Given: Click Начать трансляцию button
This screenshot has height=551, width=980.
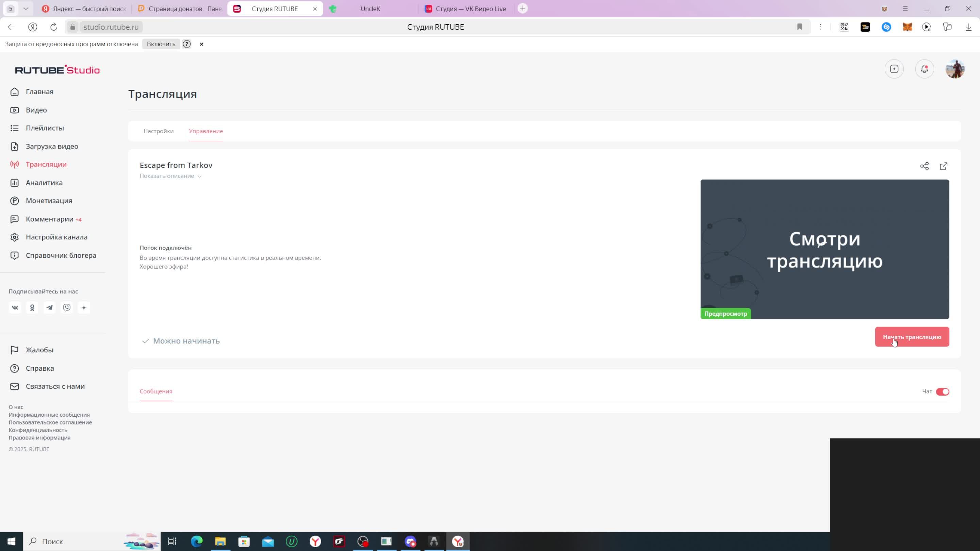Looking at the screenshot, I should click(912, 337).
